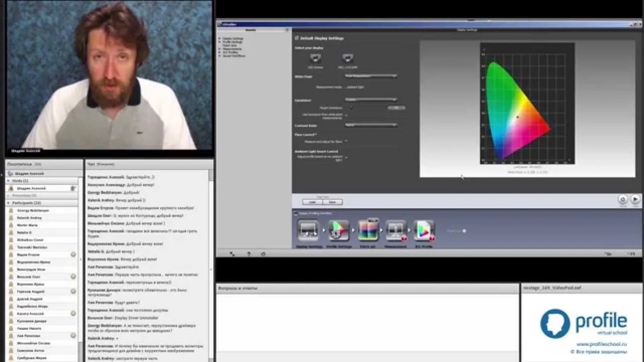Click the target luminance value field
Screen dimensions: 644x362
point(396,108)
